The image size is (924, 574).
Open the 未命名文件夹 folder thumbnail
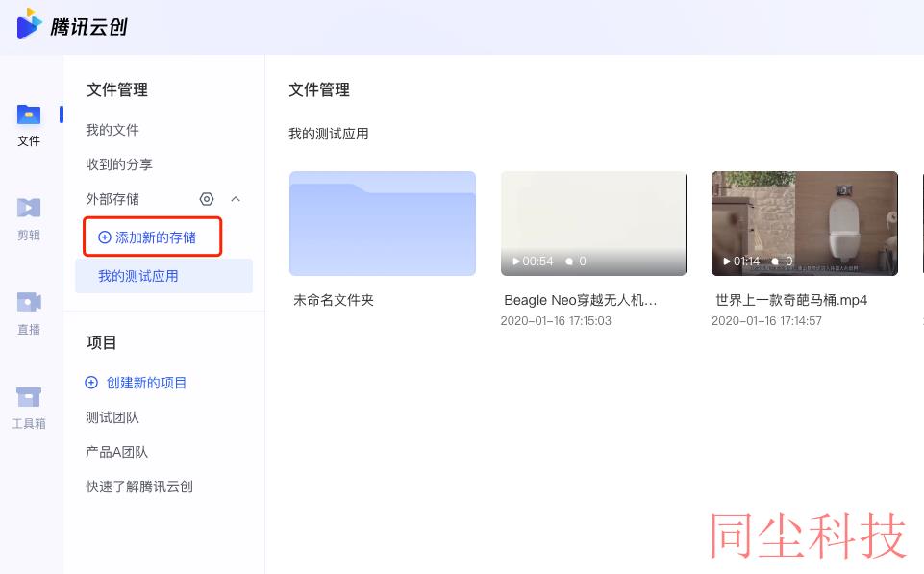pos(383,223)
